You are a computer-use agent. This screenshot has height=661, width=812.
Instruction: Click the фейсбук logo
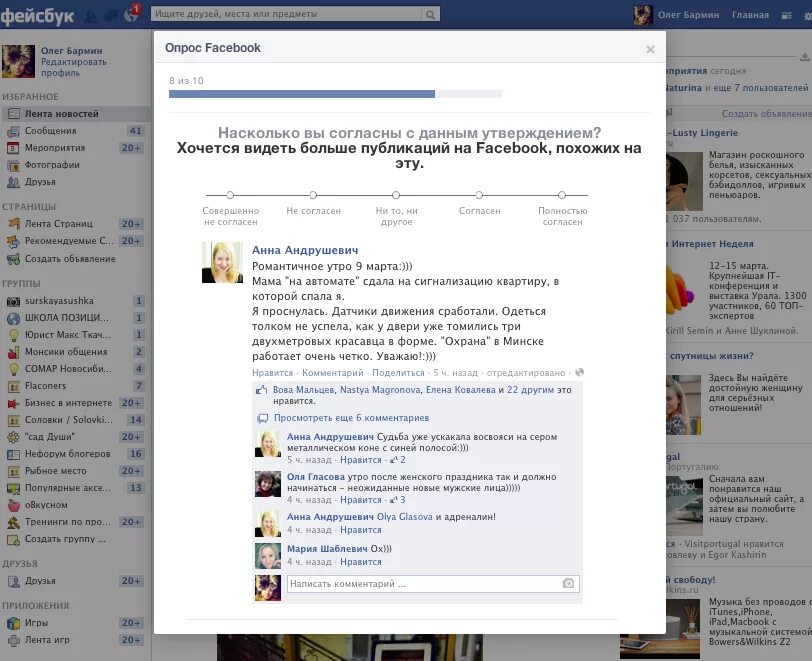[37, 16]
